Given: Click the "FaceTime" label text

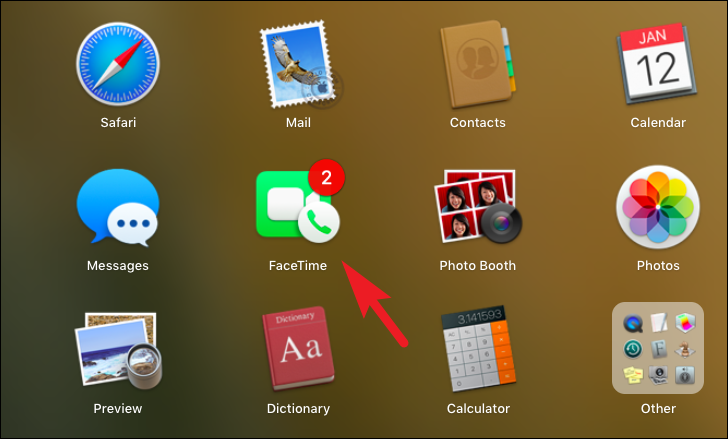Looking at the screenshot, I should click(298, 265).
